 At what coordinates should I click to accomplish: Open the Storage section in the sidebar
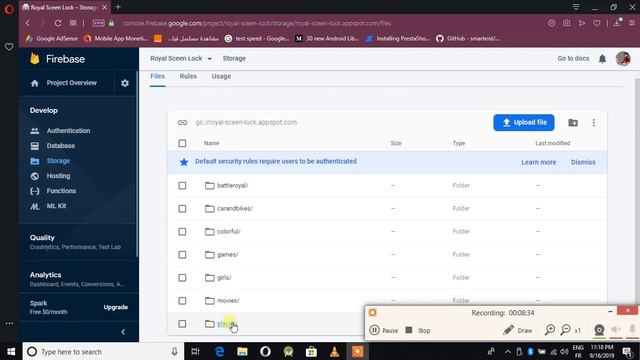(x=58, y=161)
